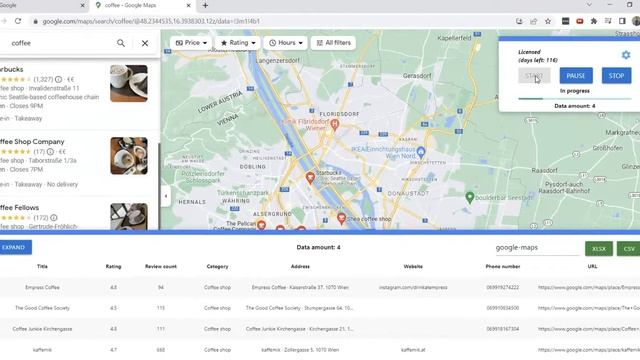Open the tab search dropdown arrow
The image size is (640, 360).
pos(589,5)
